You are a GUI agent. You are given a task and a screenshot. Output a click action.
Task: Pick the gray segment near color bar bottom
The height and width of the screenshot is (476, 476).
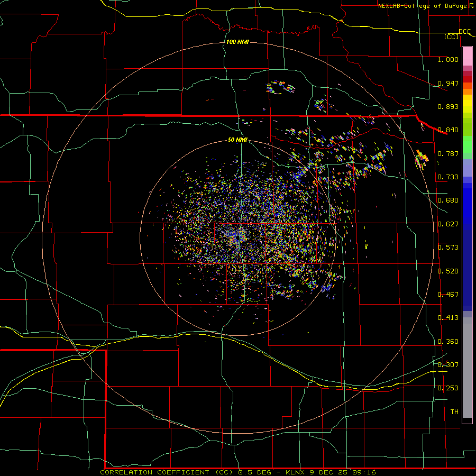[x=467, y=368]
